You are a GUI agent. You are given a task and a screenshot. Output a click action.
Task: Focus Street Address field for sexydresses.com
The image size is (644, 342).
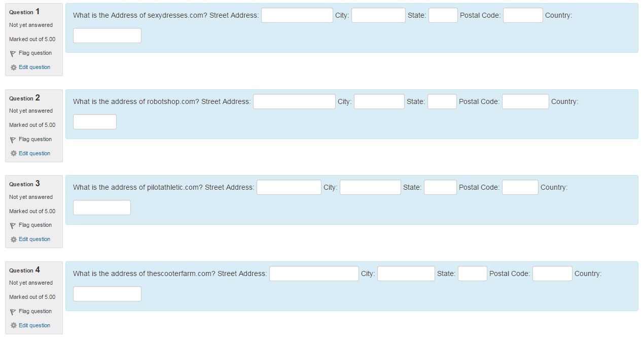[x=297, y=15]
